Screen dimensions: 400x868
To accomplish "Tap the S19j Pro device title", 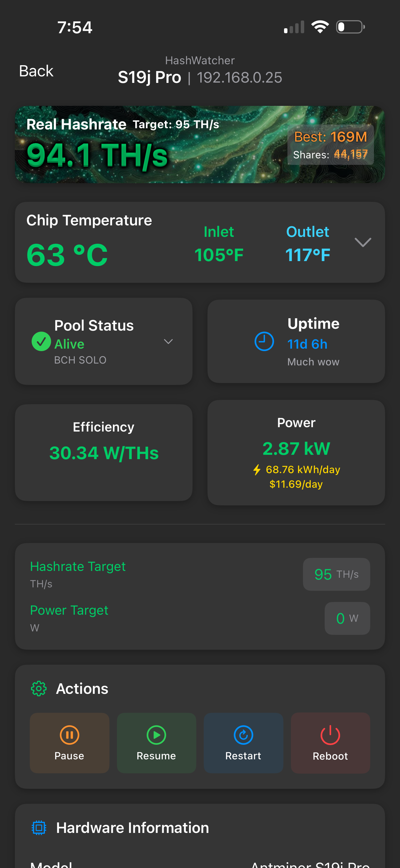I will click(x=149, y=78).
